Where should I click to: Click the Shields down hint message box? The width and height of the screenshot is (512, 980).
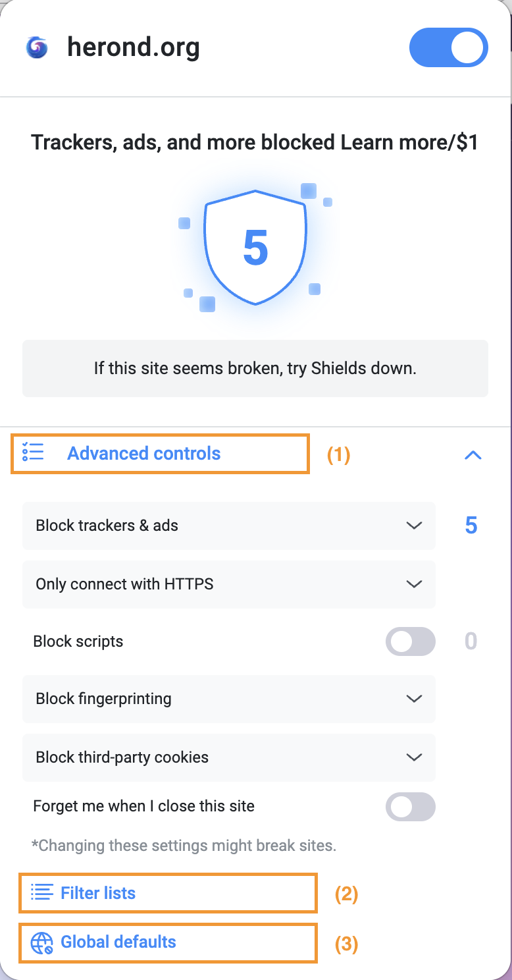[255, 368]
